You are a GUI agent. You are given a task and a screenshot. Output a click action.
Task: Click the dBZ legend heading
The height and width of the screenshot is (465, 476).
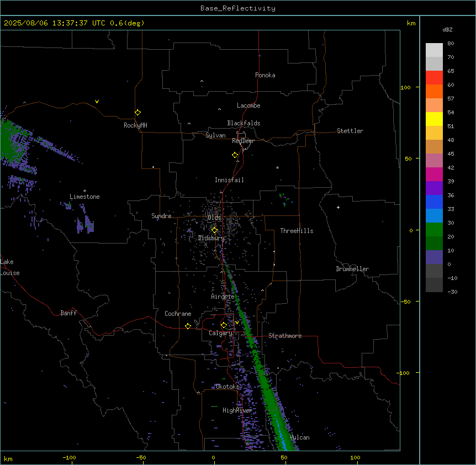[447, 29]
